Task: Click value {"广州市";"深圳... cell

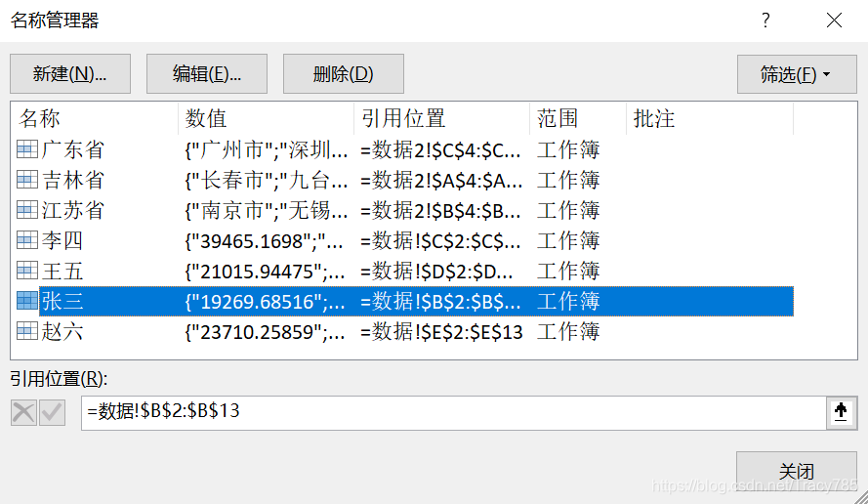Action: (267, 150)
